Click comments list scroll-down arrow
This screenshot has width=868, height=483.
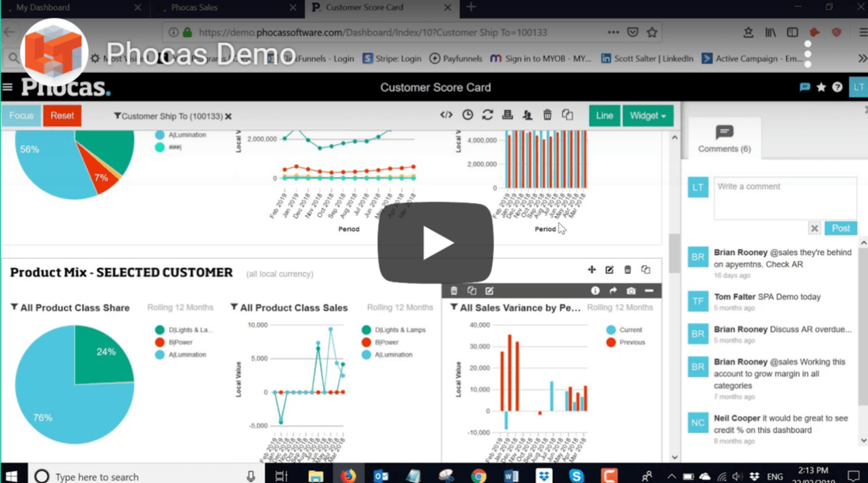coord(863,441)
